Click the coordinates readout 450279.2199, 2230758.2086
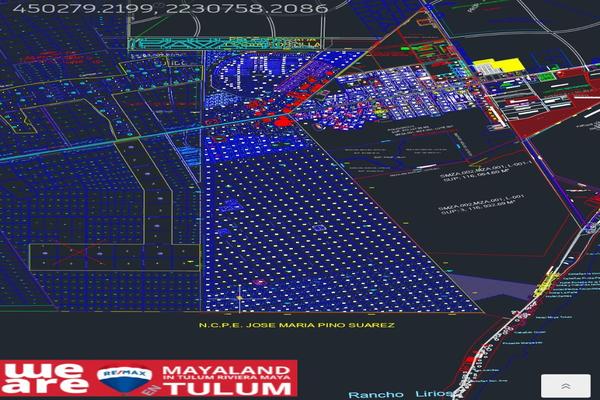The width and height of the screenshot is (600, 400). tap(171, 8)
